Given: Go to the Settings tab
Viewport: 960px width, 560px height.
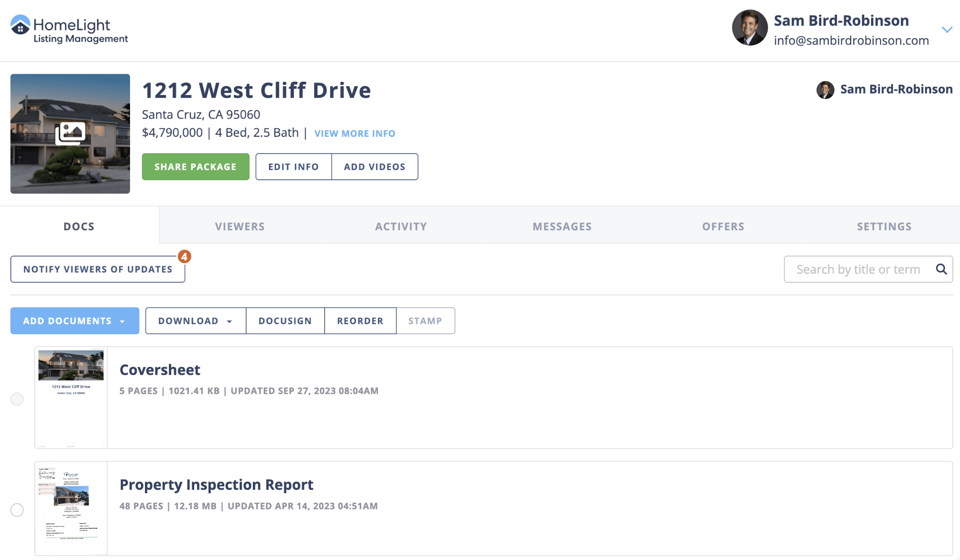Looking at the screenshot, I should pos(884,226).
